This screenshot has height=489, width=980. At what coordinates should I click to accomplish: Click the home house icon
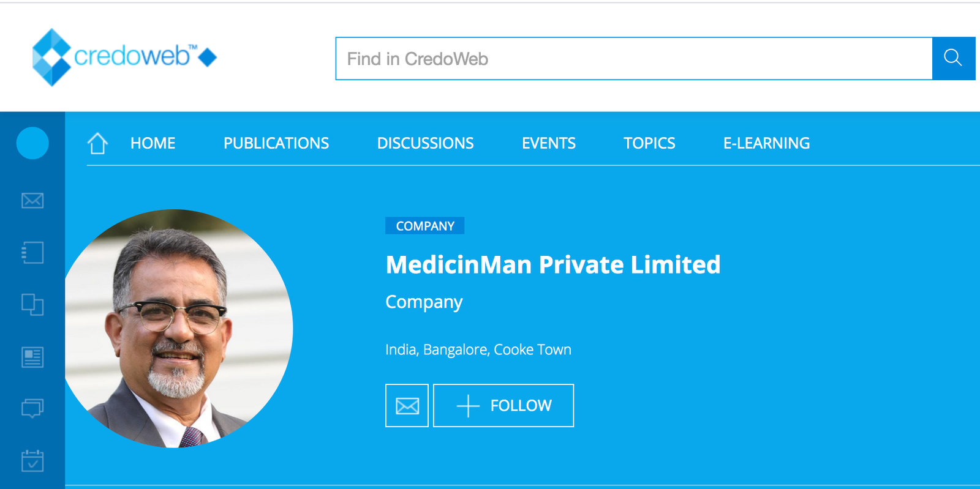point(97,144)
